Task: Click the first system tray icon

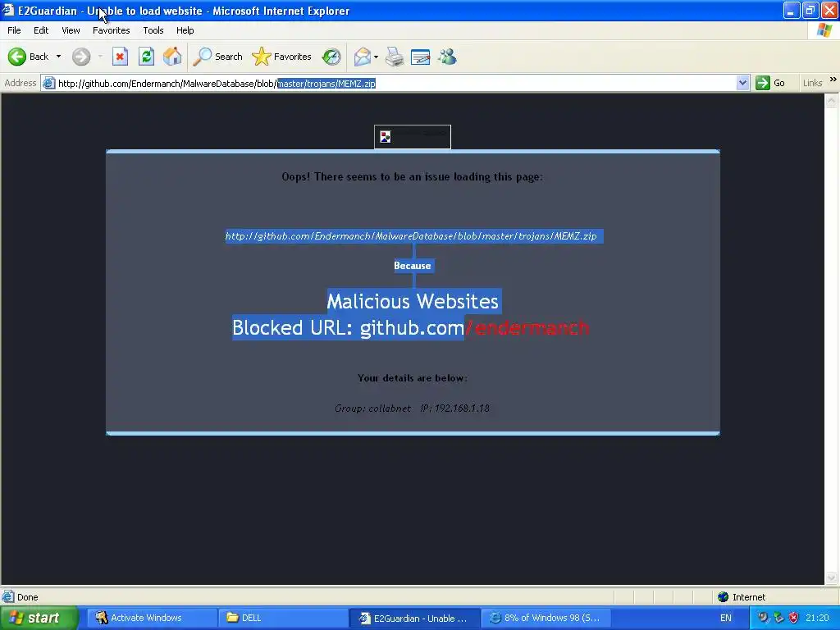Action: pyautogui.click(x=763, y=618)
